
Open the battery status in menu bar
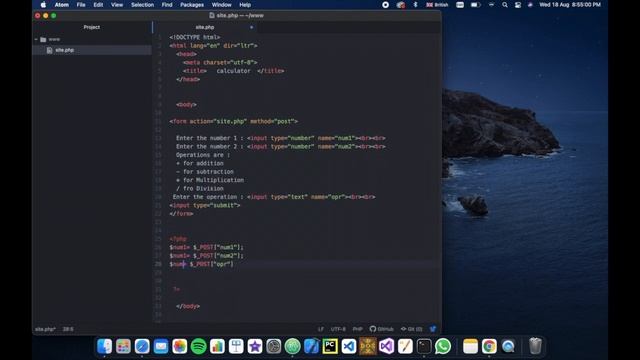tap(475, 5)
